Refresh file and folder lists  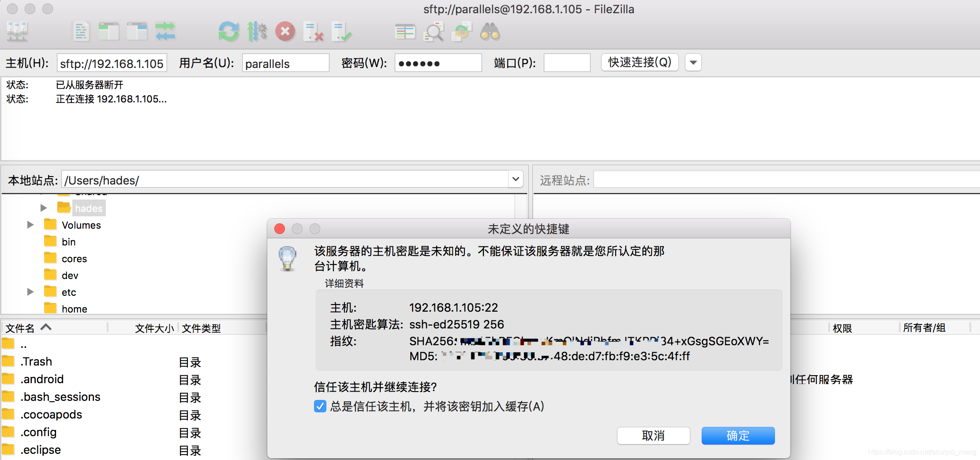coord(229,32)
